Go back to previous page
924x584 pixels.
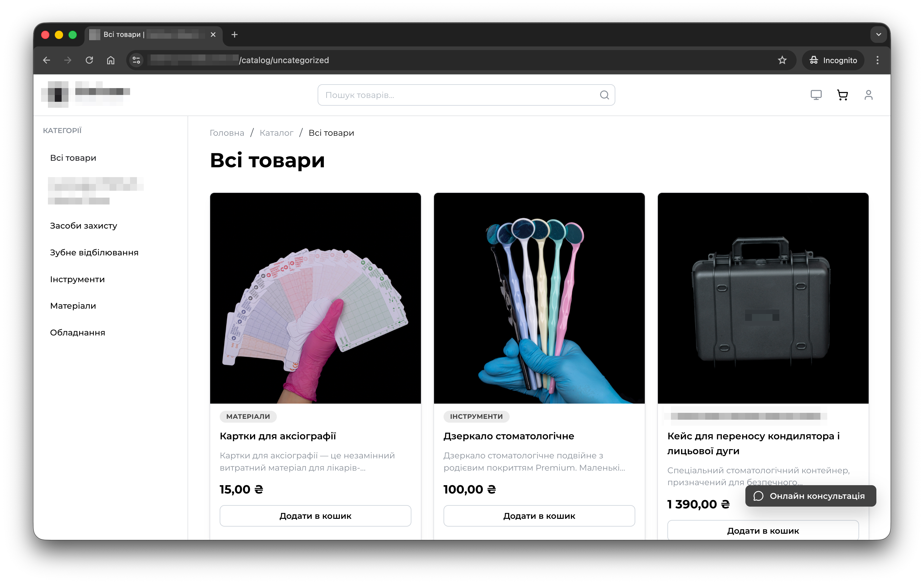click(x=47, y=60)
